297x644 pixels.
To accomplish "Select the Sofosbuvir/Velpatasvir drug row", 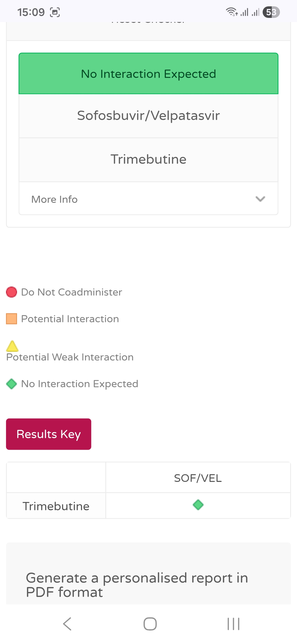I will (x=148, y=116).
